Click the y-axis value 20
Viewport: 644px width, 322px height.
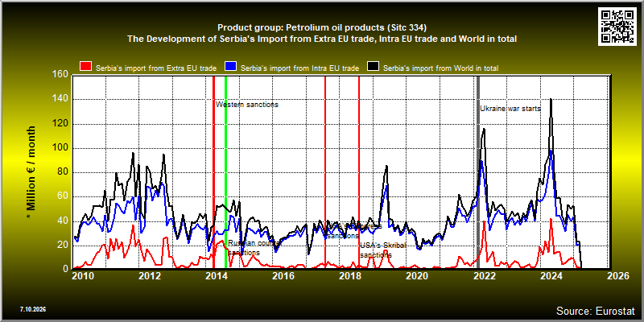[x=63, y=246]
